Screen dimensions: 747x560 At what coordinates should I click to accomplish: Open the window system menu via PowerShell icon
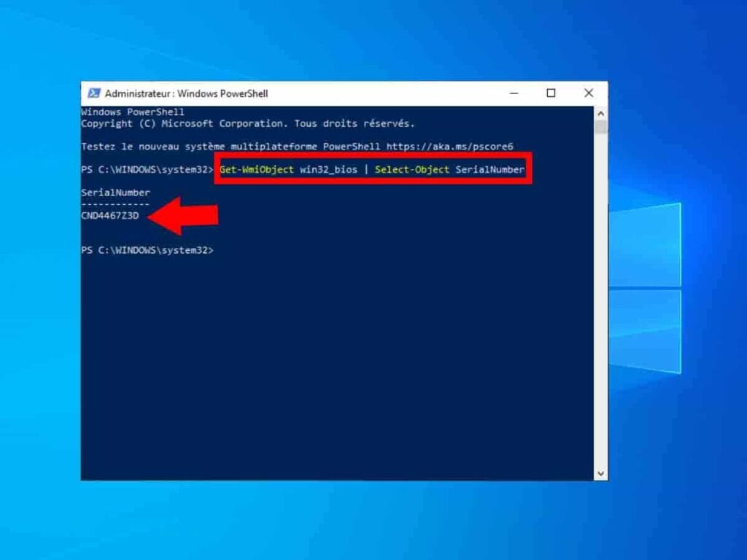pos(96,93)
